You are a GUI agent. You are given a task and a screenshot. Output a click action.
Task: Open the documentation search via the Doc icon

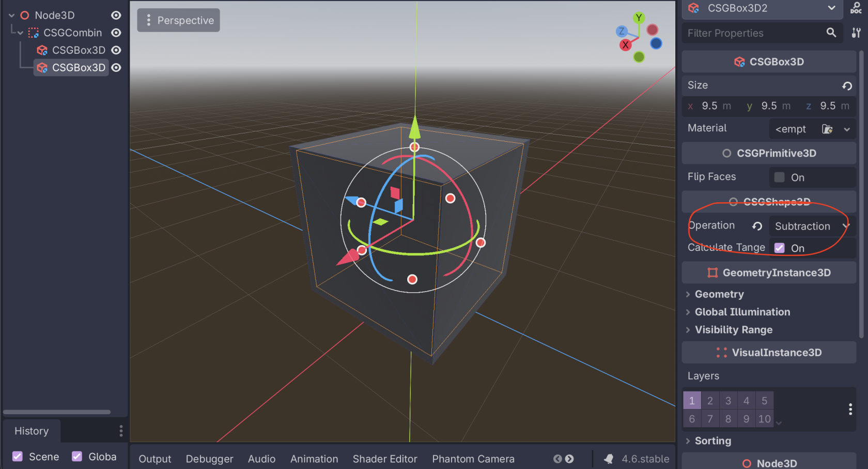(x=856, y=9)
